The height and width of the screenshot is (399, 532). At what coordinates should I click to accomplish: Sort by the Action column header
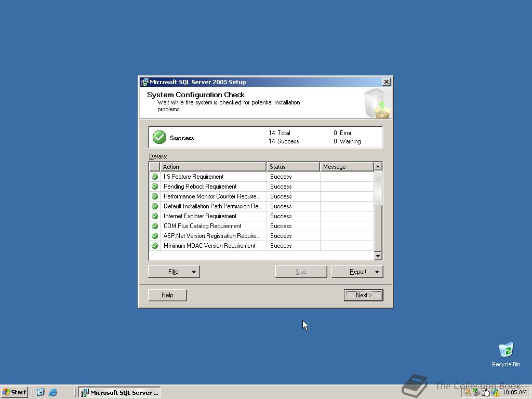click(x=212, y=167)
